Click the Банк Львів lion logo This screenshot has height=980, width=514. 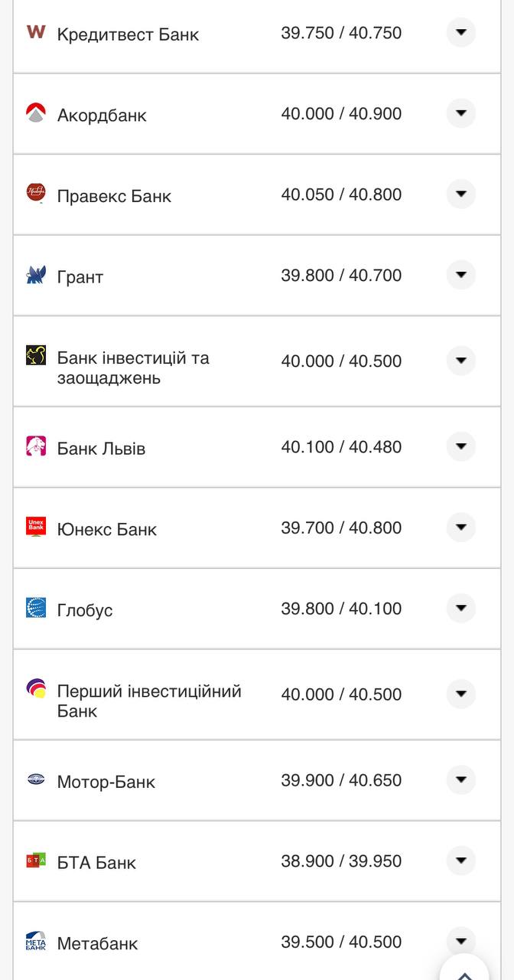click(x=36, y=446)
